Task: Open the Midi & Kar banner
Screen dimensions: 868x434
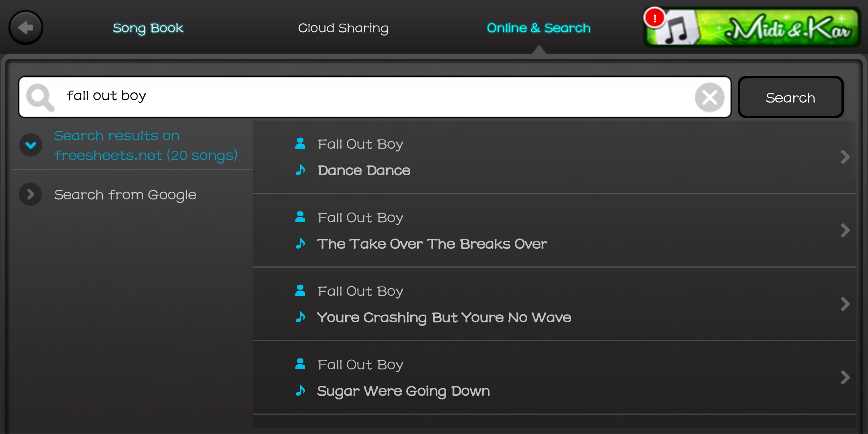Action: click(x=752, y=27)
